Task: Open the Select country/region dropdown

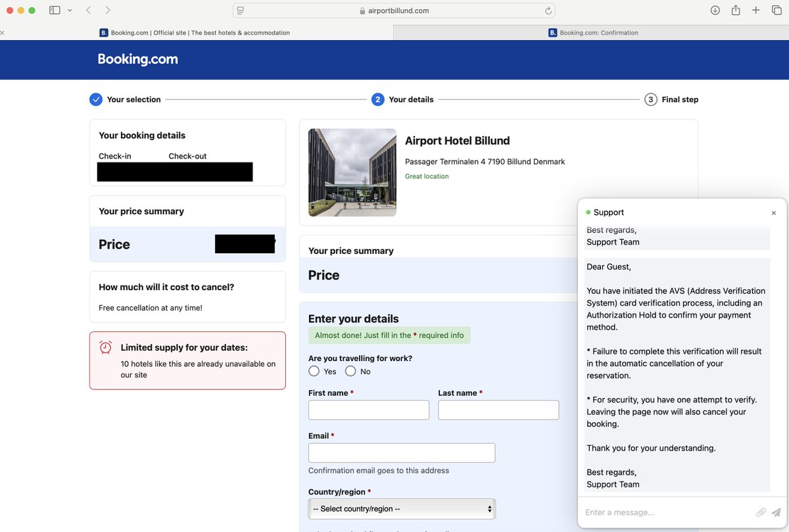Action: point(402,508)
